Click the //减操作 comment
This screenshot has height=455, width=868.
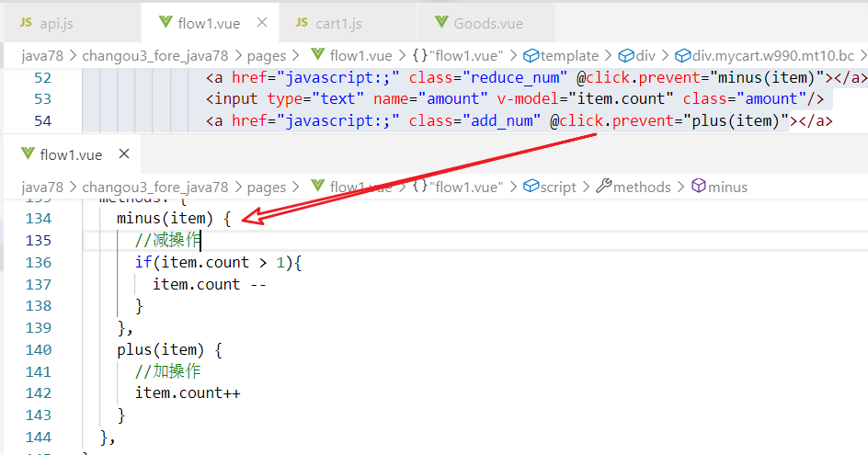point(167,240)
